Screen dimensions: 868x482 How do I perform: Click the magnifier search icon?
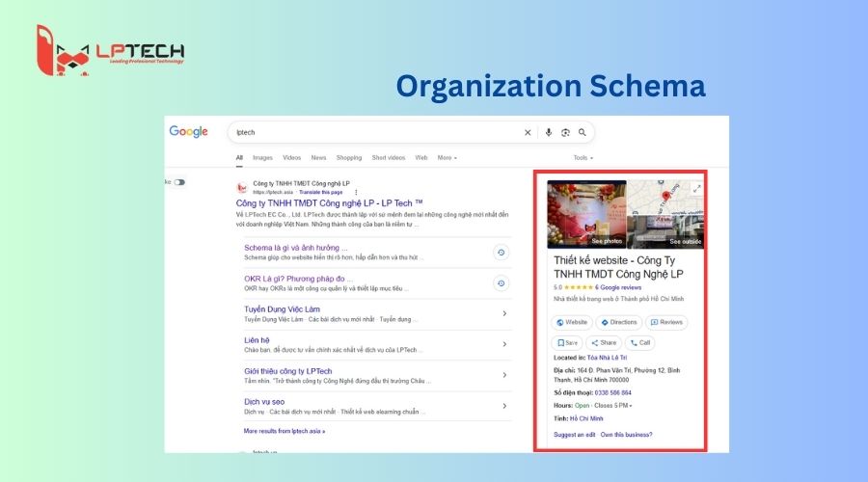(x=583, y=132)
